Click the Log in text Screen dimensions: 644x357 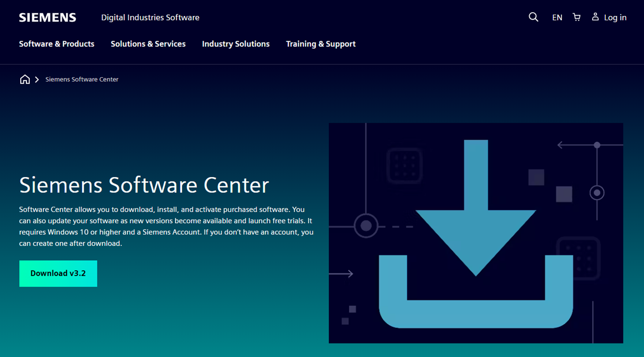(615, 17)
